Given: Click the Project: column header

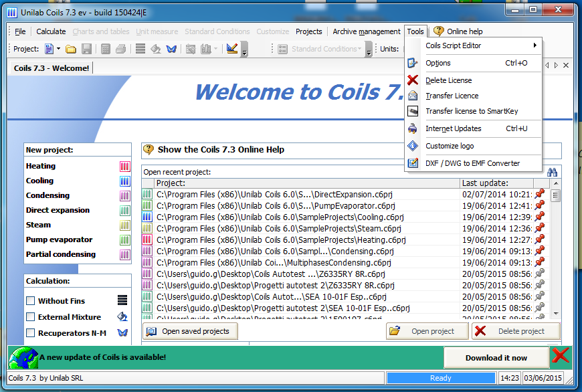Looking at the screenshot, I should tap(307, 183).
